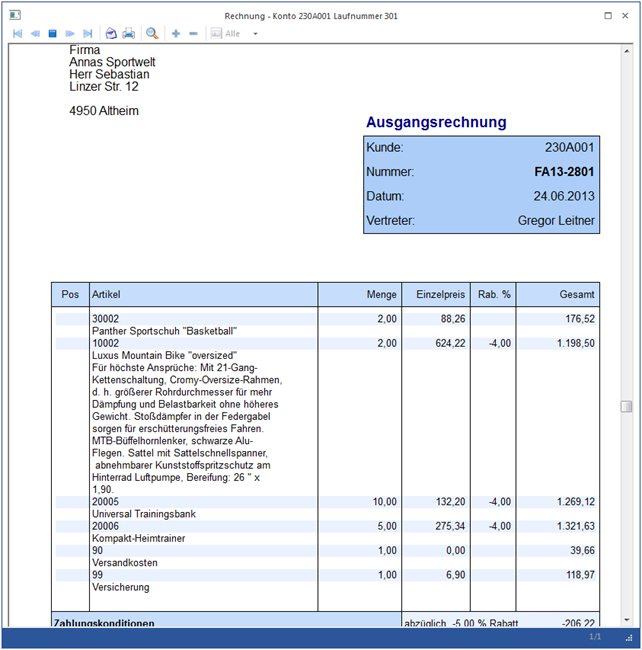Image resolution: width=642 pixels, height=650 pixels.
Task: Open the magnifier search tool
Action: click(x=153, y=33)
